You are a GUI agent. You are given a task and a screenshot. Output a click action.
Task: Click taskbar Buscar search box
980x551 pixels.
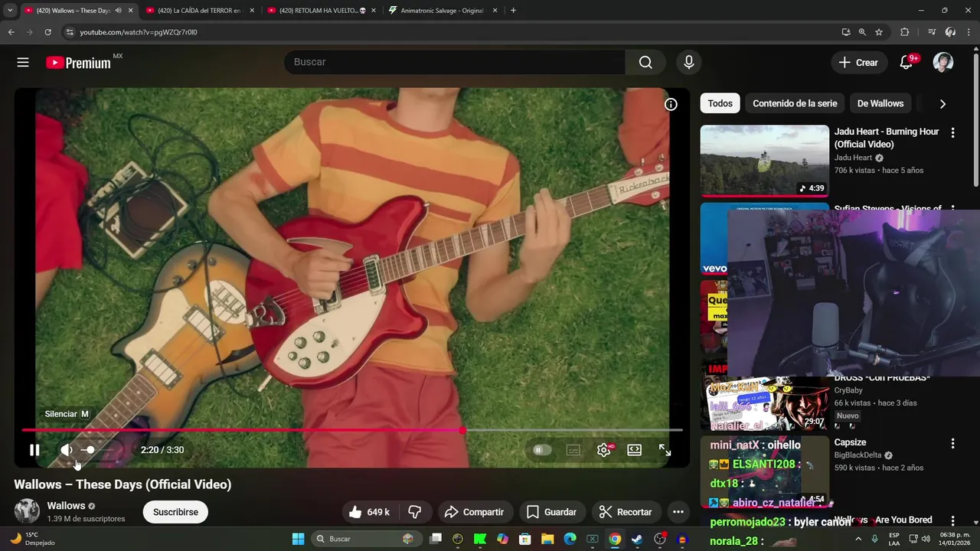tap(365, 539)
